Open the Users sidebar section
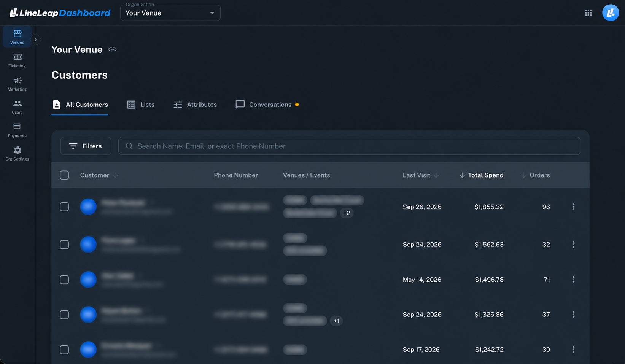This screenshot has width=625, height=364. point(17,107)
